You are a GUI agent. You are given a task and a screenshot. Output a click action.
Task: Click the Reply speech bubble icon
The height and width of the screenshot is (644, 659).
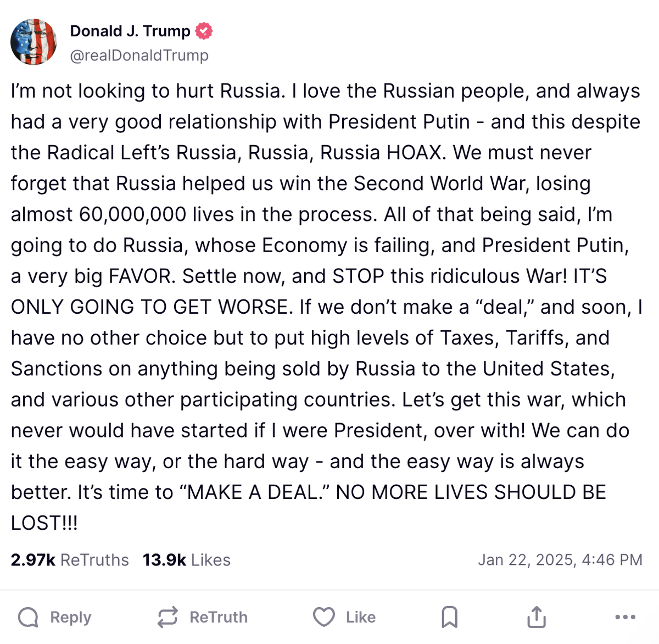click(x=28, y=617)
